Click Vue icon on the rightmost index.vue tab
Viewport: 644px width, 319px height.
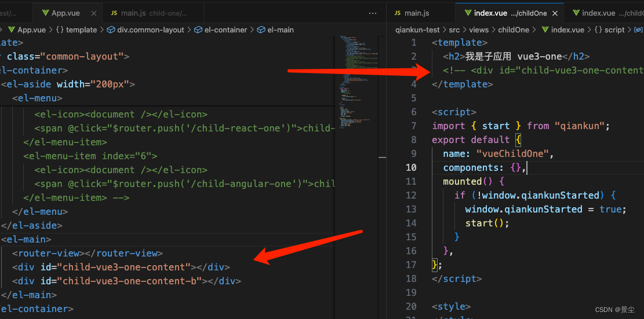(x=576, y=13)
